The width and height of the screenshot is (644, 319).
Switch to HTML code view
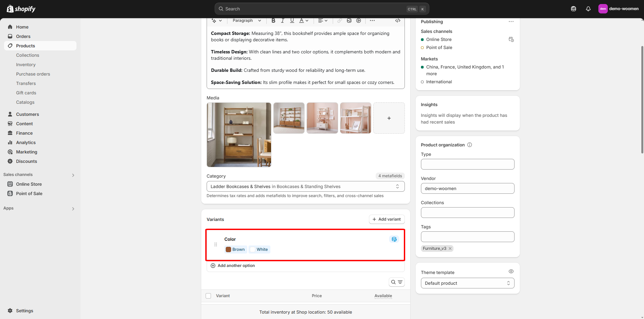coord(398,20)
